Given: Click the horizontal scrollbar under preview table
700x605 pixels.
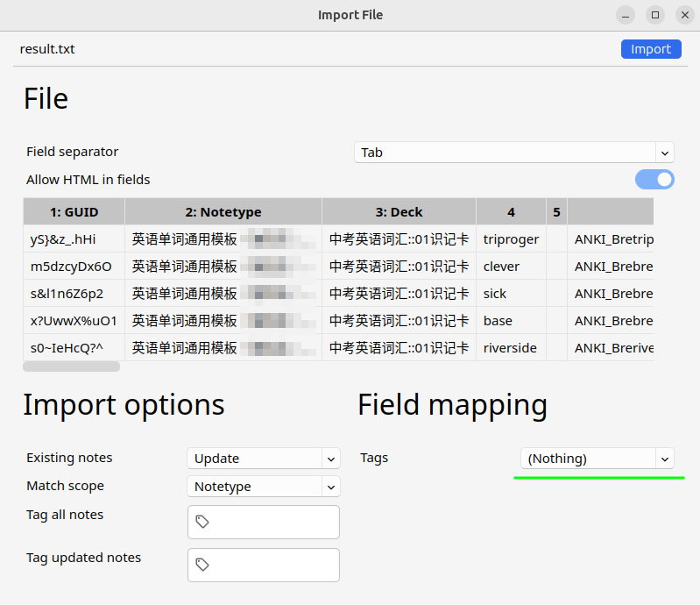Looking at the screenshot, I should [71, 367].
